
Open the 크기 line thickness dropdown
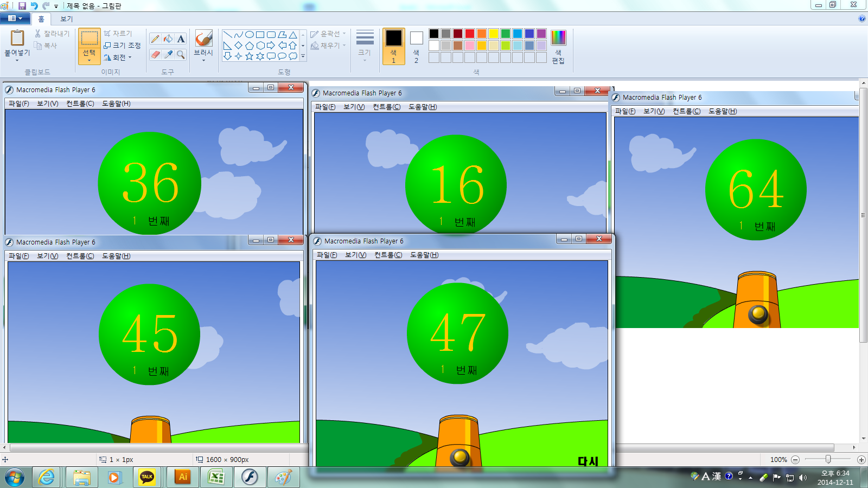(x=365, y=46)
